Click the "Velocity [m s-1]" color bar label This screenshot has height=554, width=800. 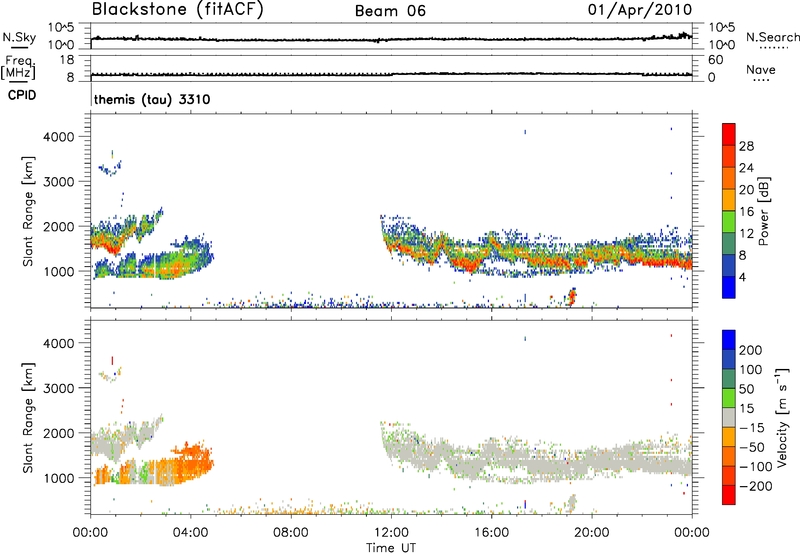click(781, 417)
